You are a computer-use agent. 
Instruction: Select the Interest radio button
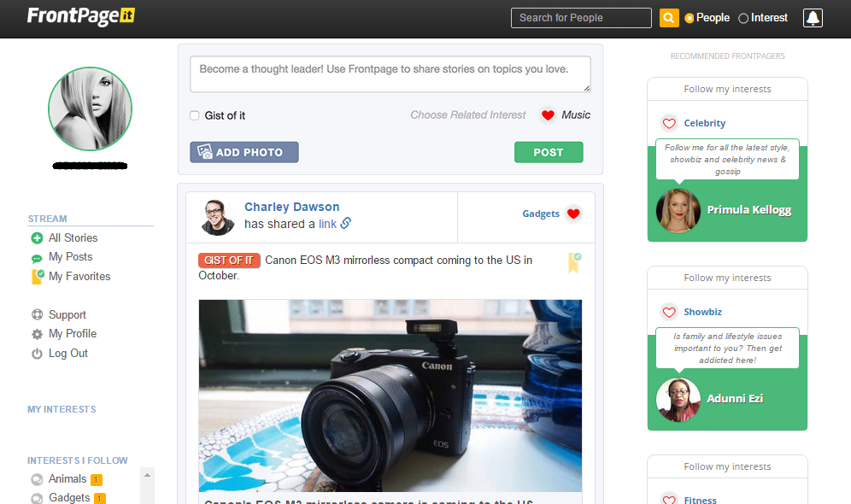coord(743,19)
